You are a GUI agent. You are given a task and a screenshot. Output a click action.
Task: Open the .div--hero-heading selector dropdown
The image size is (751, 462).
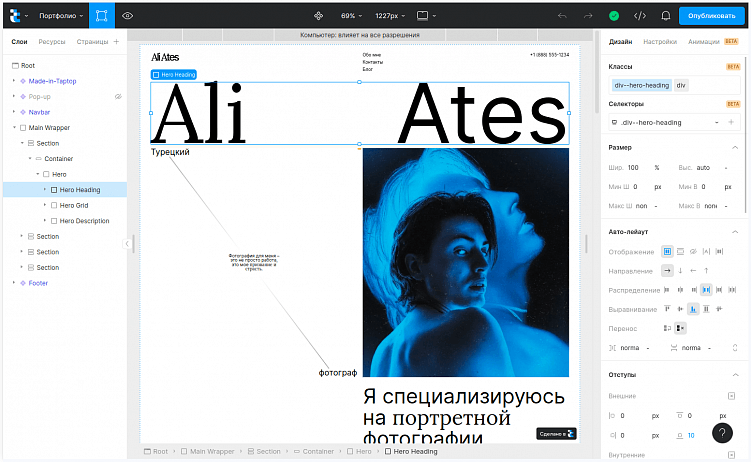(717, 123)
